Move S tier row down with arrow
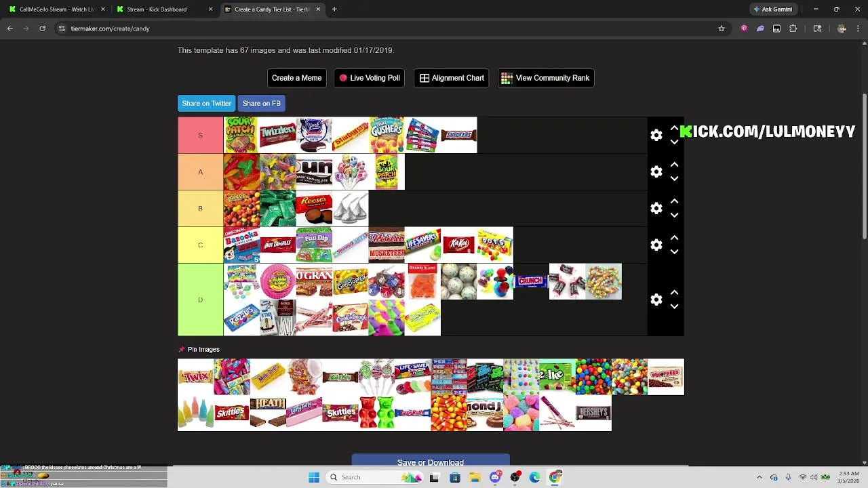The height and width of the screenshot is (488, 868). point(674,142)
